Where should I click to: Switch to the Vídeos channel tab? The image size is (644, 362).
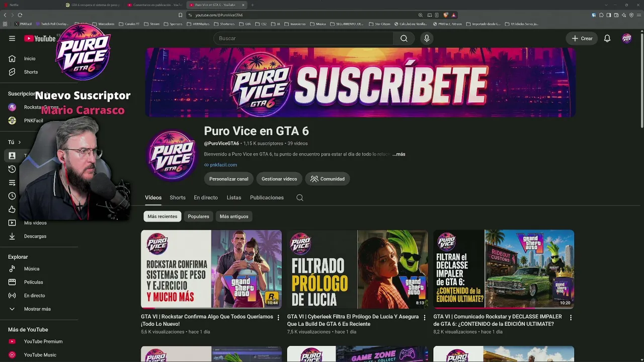pos(153,198)
